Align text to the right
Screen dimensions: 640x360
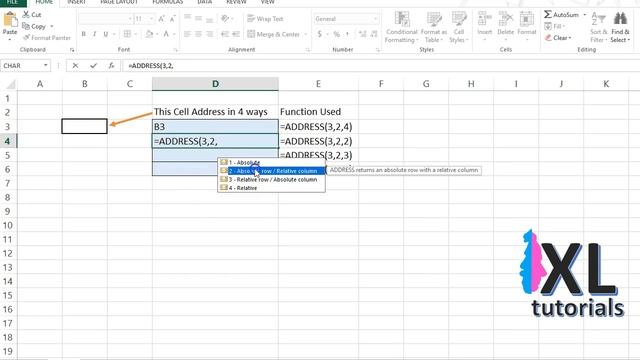[x=209, y=34]
